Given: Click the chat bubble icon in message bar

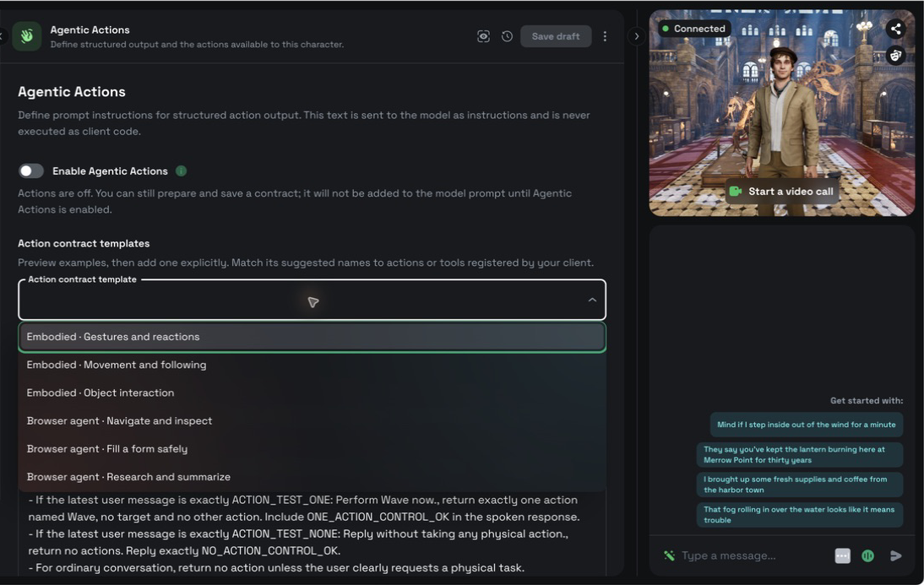Looking at the screenshot, I should click(x=843, y=555).
